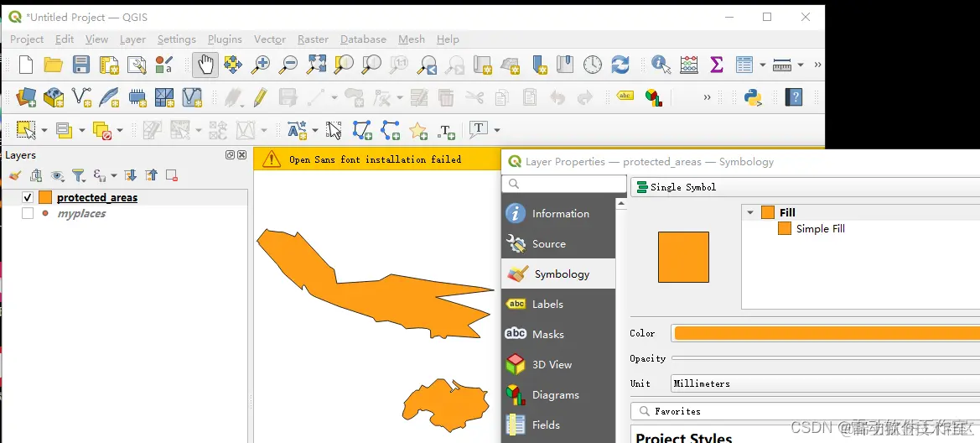Show Statistical Summary sigma icon
The height and width of the screenshot is (443, 980).
(x=716, y=65)
